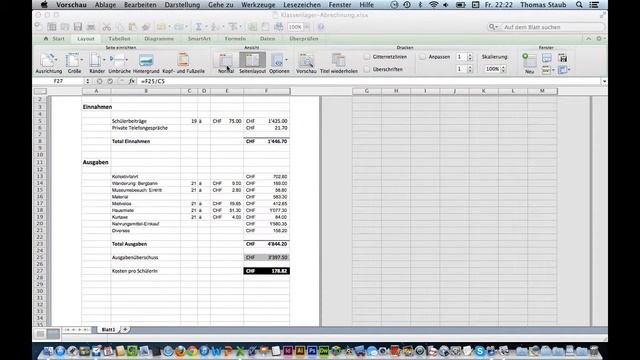
Task: Open the SmartArt ribbon tab
Action: [199, 39]
